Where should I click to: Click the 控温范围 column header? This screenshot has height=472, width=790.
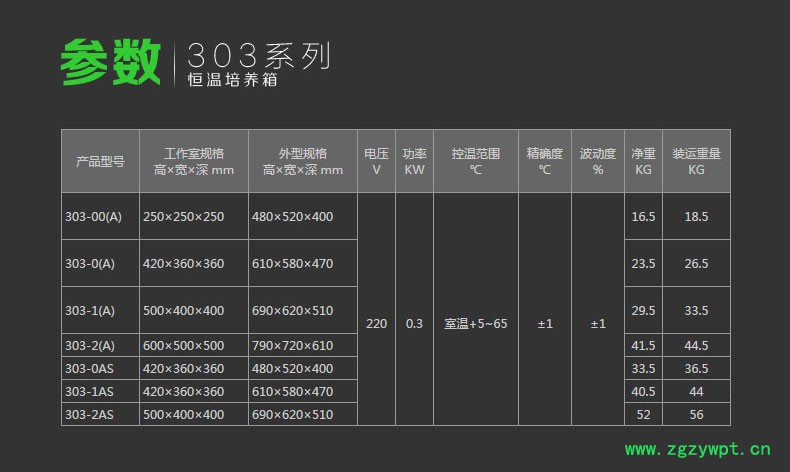pos(475,161)
